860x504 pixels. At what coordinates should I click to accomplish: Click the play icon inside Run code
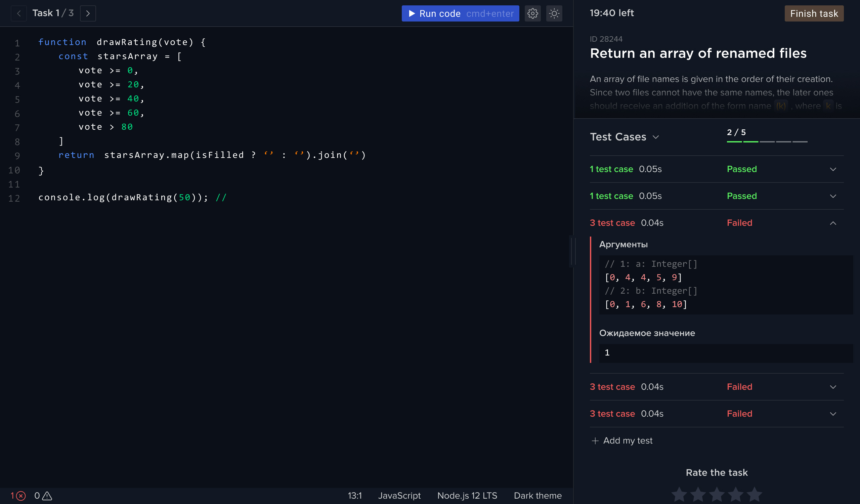[x=412, y=13]
